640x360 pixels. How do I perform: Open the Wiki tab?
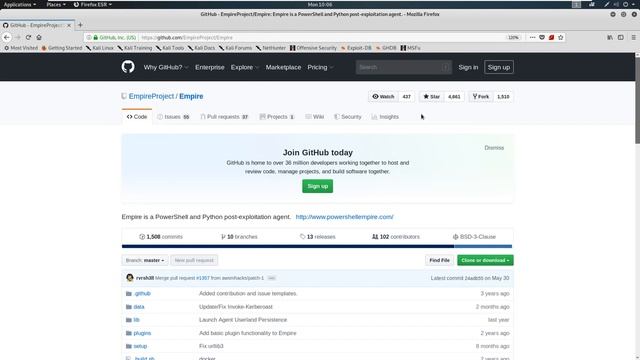click(x=315, y=117)
